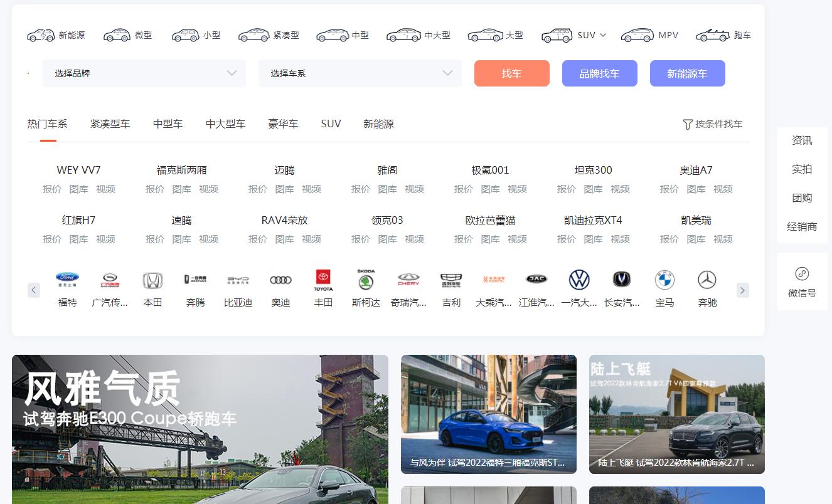Open 视频 under 凯美瑞
Image resolution: width=832 pixels, height=504 pixels.
tap(723, 239)
